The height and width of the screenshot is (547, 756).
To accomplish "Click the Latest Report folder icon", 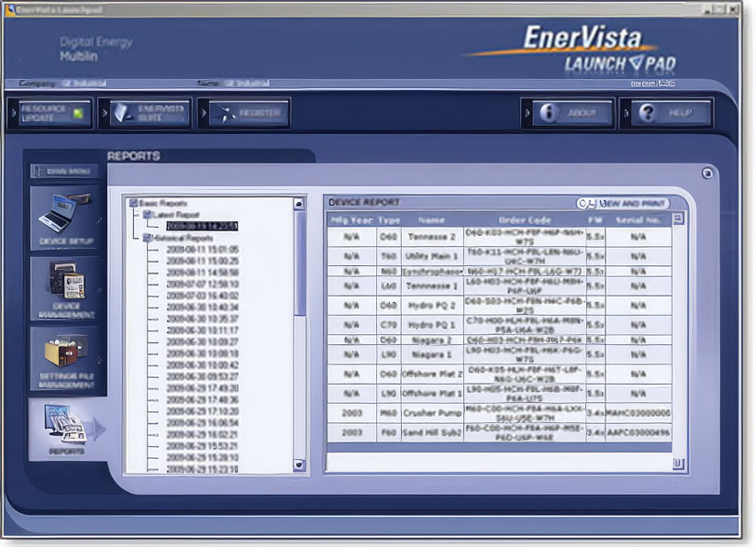I will (x=148, y=215).
